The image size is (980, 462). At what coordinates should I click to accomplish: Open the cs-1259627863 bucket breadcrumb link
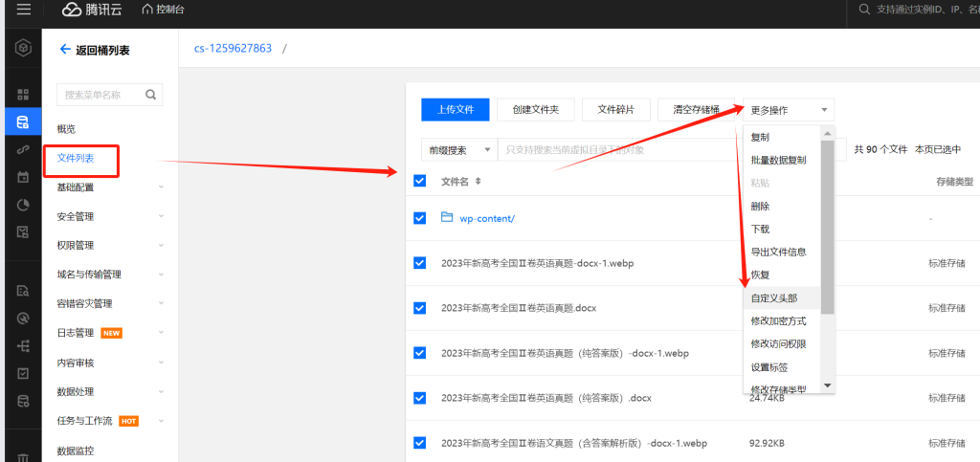coord(234,48)
